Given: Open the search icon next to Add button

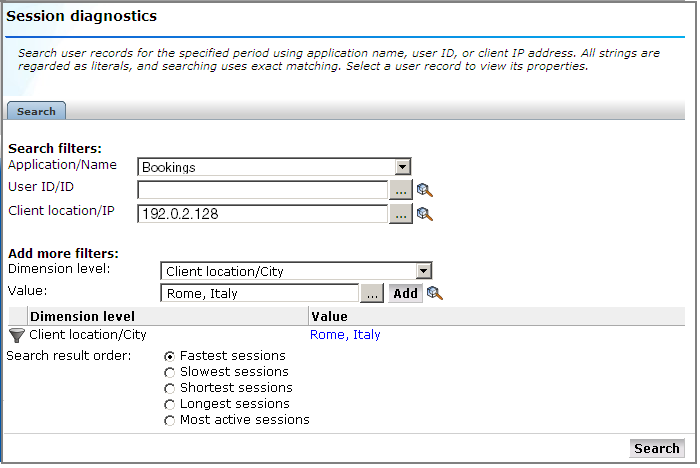Looking at the screenshot, I should click(434, 293).
